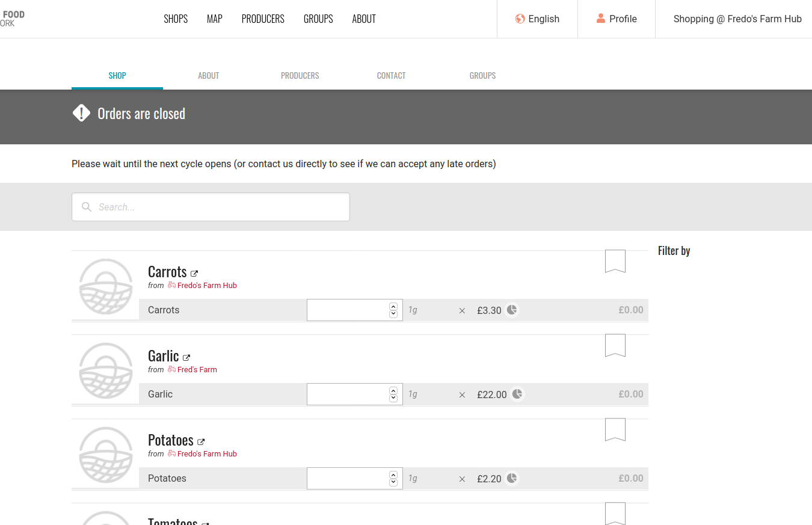Go to GROUPS in the top navigation
Viewport: 812px width, 525px height.
click(318, 19)
